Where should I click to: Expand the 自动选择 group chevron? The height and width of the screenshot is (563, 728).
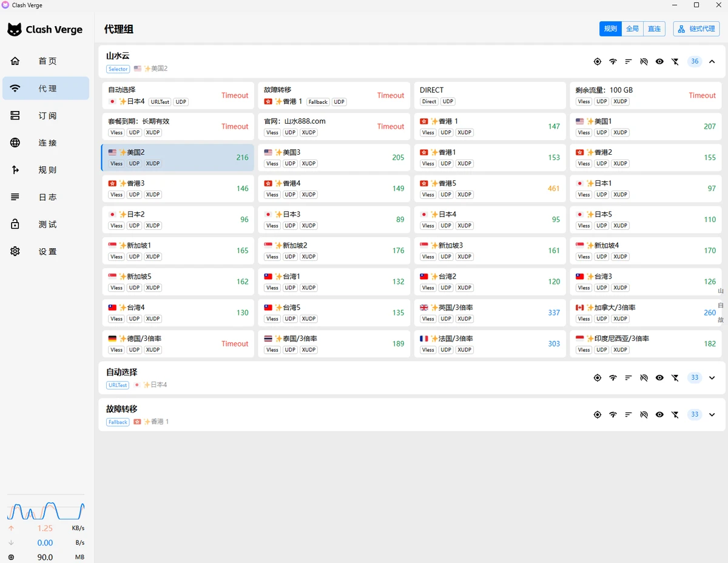click(x=712, y=377)
